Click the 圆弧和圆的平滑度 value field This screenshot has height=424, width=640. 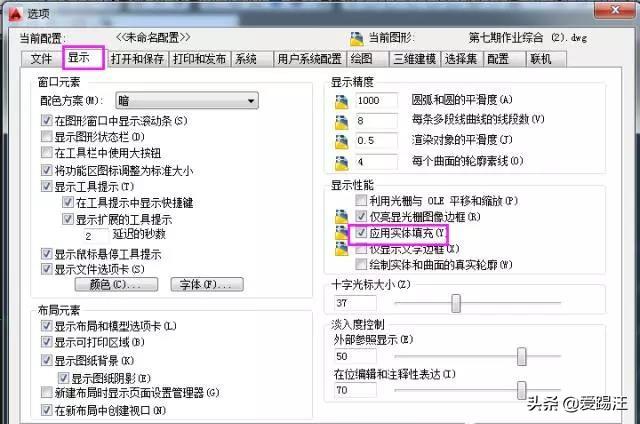pyautogui.click(x=376, y=100)
